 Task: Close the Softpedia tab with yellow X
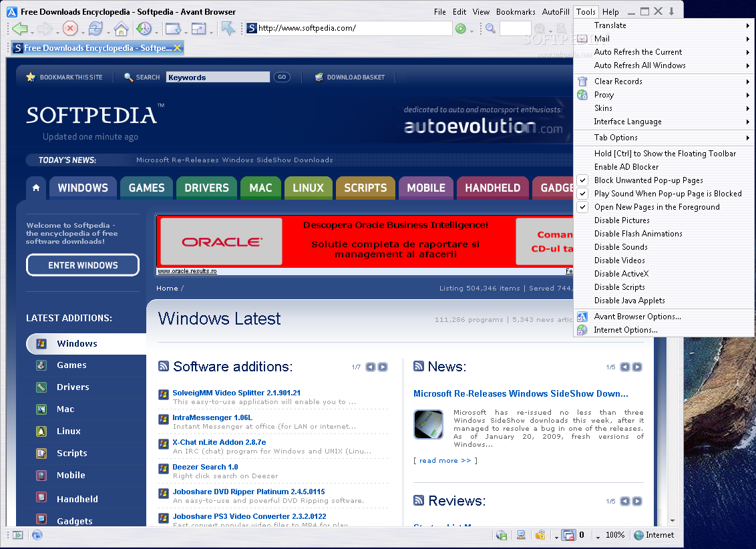coord(178,47)
